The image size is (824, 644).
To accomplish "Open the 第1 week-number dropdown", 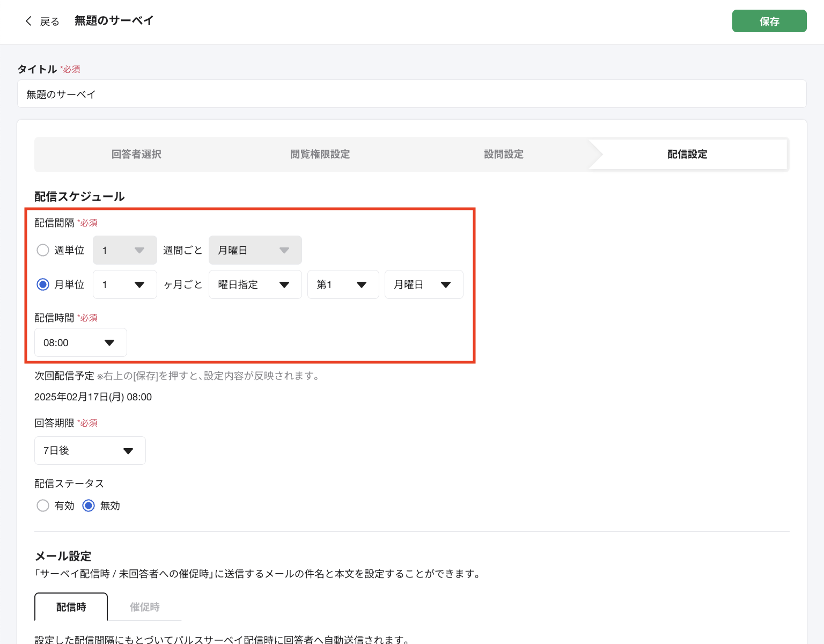I will pos(343,284).
